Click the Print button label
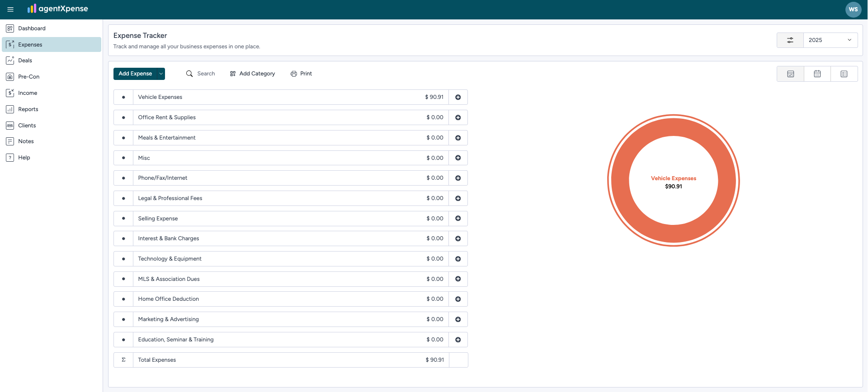Viewport: 868px width, 392px height. pos(306,74)
